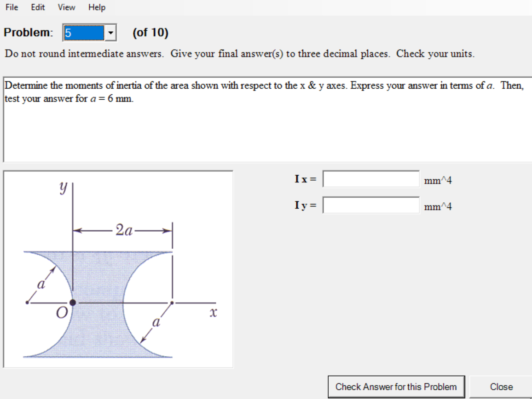
Task: Click the dropdown arrow next to Problem
Action: (111, 32)
